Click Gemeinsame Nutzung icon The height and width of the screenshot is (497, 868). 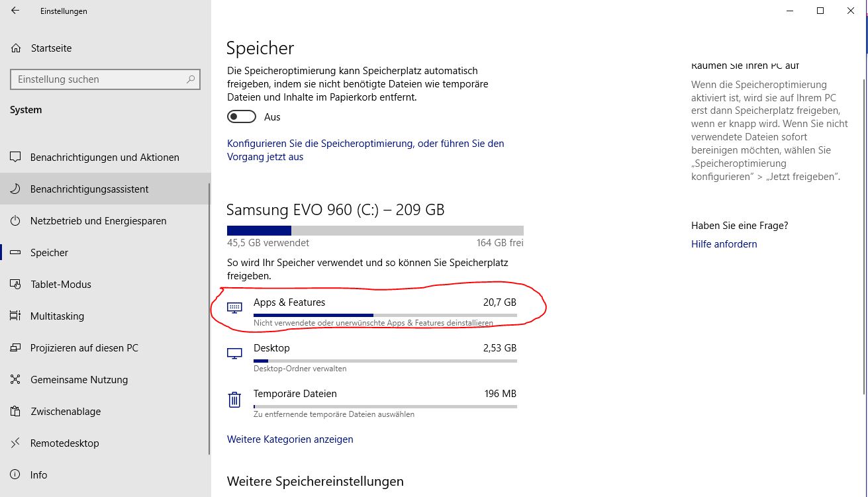click(x=16, y=380)
